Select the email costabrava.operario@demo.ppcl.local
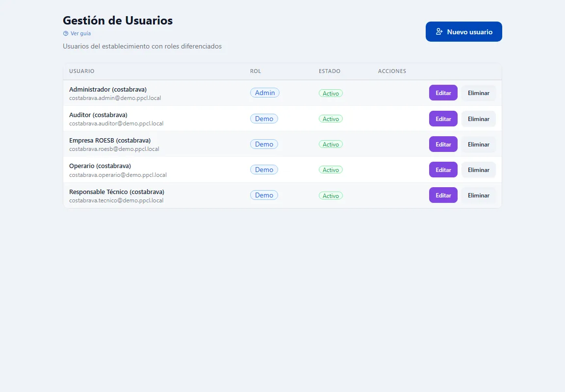 pyautogui.click(x=118, y=175)
